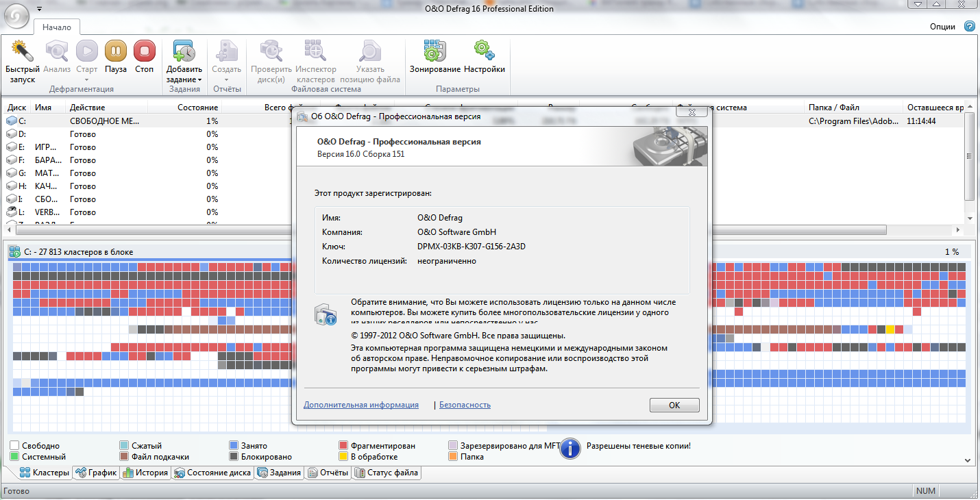Switch to the Начало ribbon tab
The width and height of the screenshot is (980, 500).
(57, 27)
